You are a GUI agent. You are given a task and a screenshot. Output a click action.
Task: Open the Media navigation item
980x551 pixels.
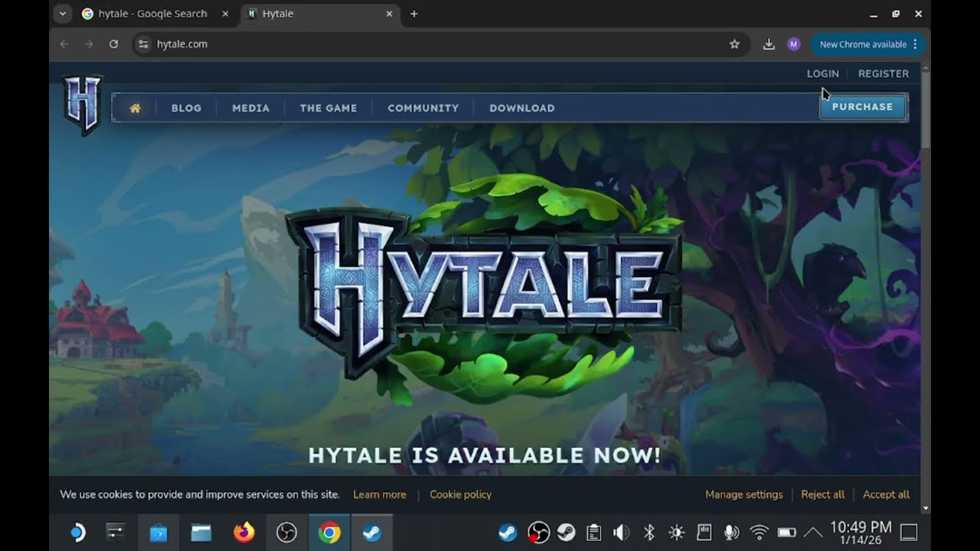click(251, 108)
